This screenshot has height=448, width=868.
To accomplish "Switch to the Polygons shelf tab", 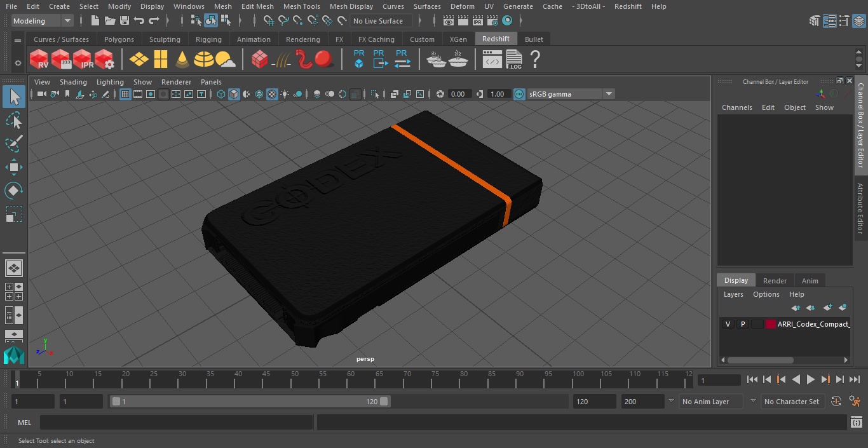I will (x=119, y=39).
